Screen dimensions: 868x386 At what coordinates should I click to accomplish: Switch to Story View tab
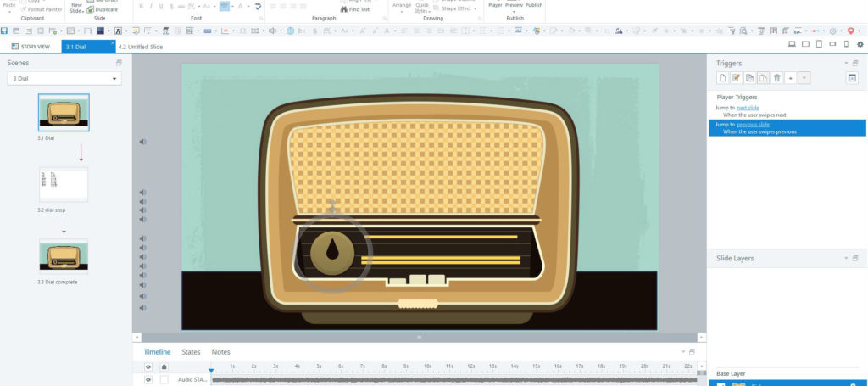pyautogui.click(x=31, y=47)
